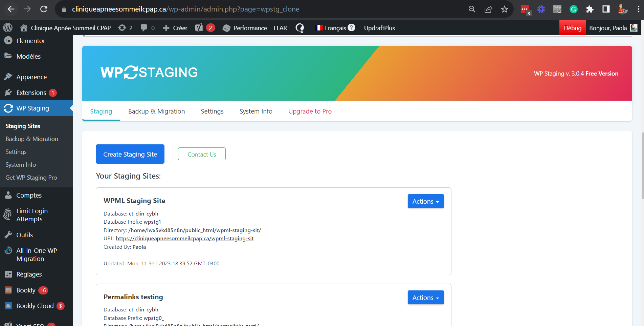Screen dimensions: 644x326
Task: Open the Chrome three-dot menu
Action: pos(639,9)
